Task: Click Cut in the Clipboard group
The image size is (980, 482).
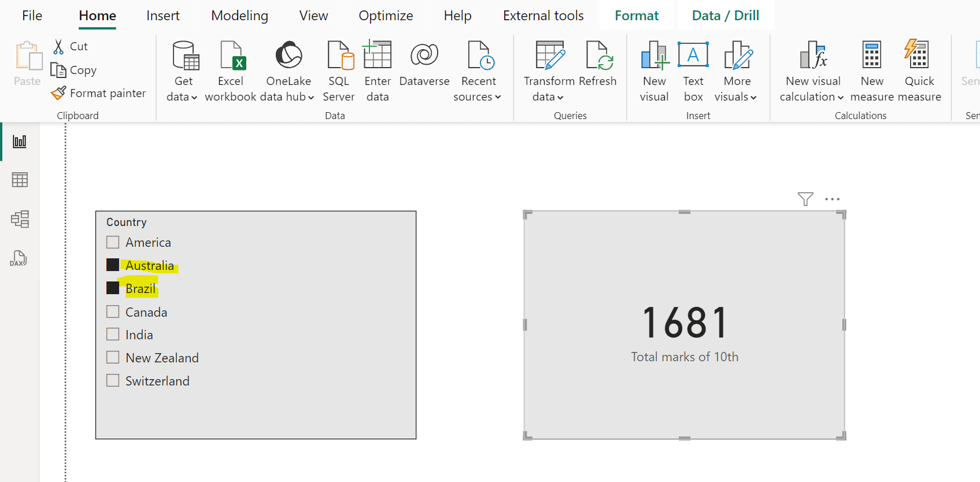Action: pos(71,46)
